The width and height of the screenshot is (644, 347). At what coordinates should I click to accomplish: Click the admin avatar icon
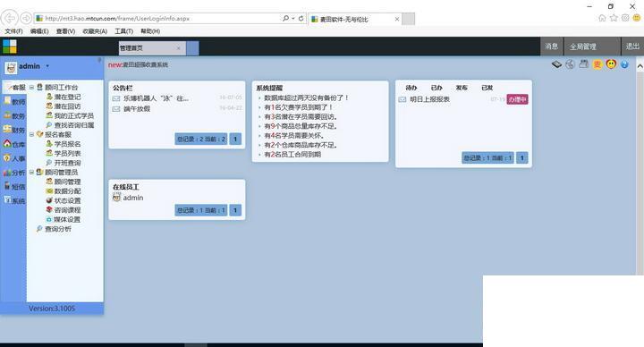tap(11, 67)
